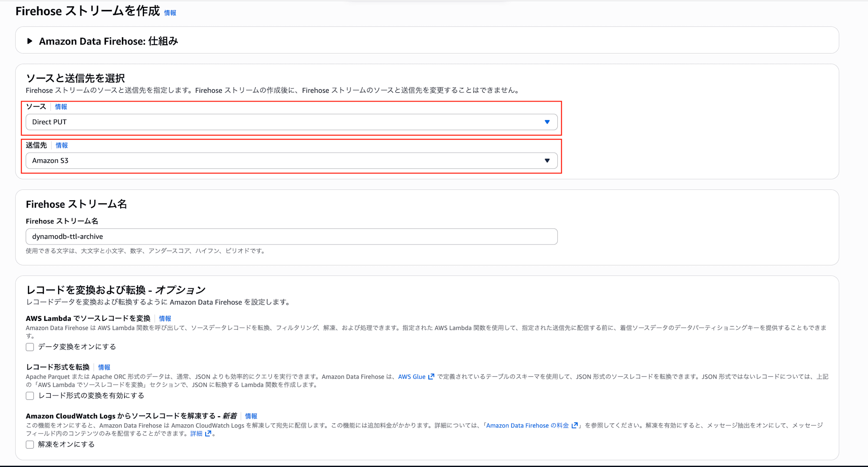Click the Firehose ストリーム名 input field

point(291,236)
